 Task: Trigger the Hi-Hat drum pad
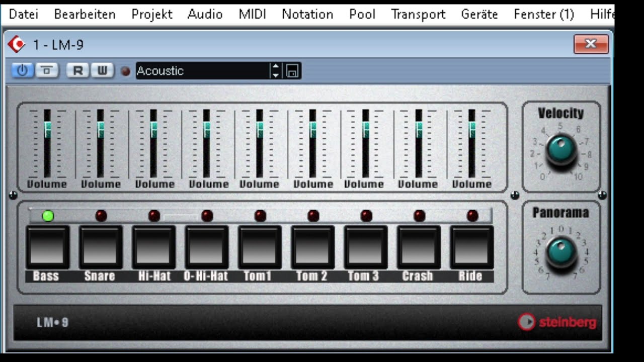[x=154, y=247]
